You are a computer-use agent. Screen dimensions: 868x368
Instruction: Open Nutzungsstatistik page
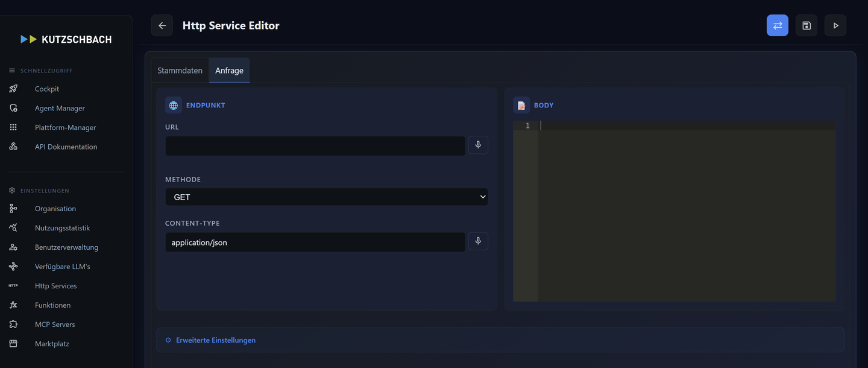pos(62,228)
